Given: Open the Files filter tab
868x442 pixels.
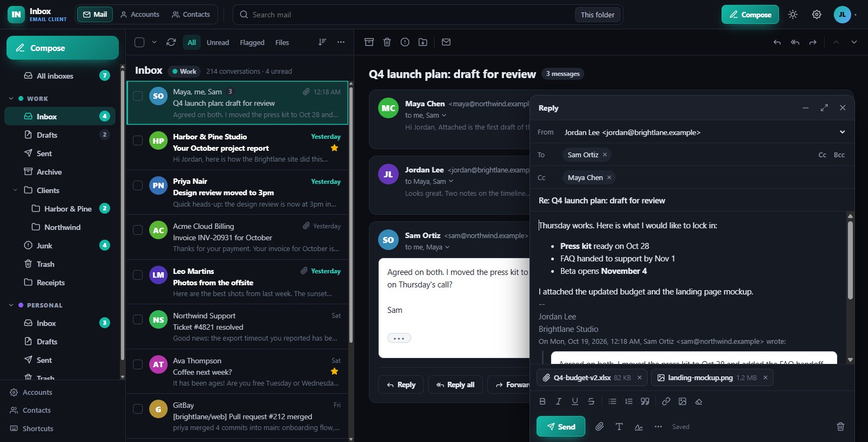Looking at the screenshot, I should tap(282, 42).
